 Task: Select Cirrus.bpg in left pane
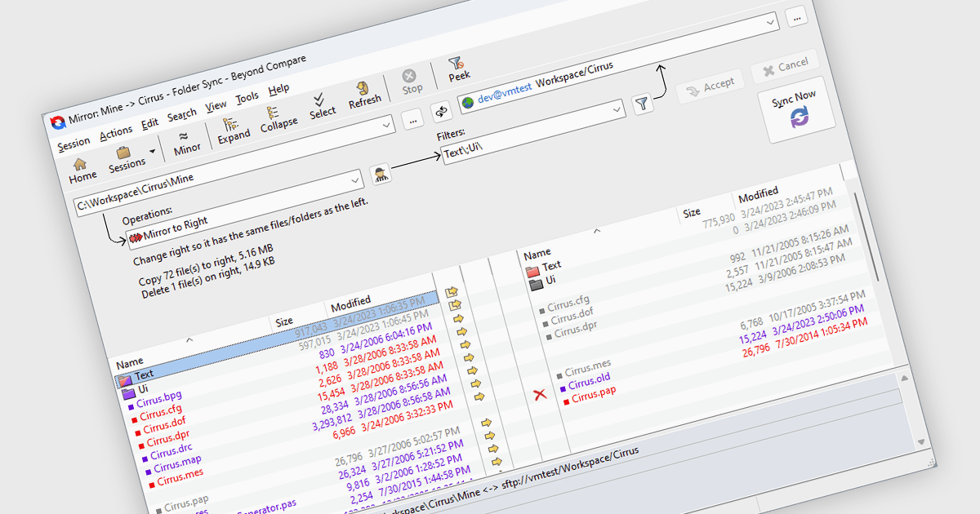click(158, 399)
